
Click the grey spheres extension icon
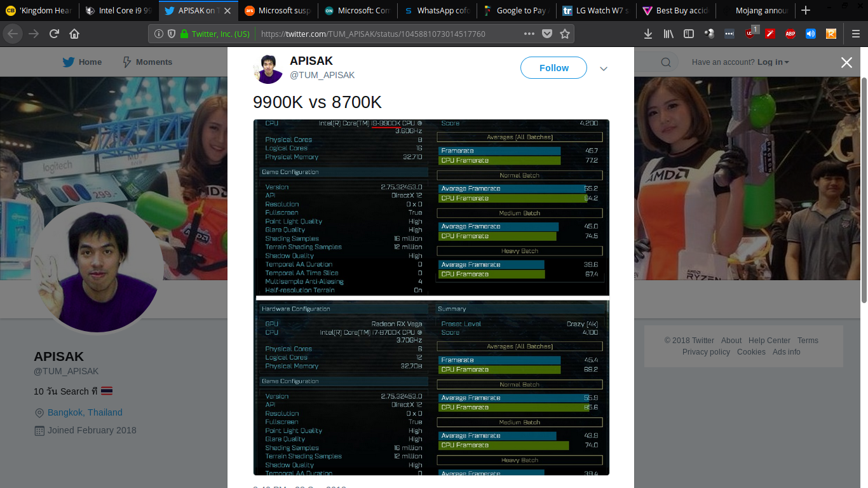[709, 34]
